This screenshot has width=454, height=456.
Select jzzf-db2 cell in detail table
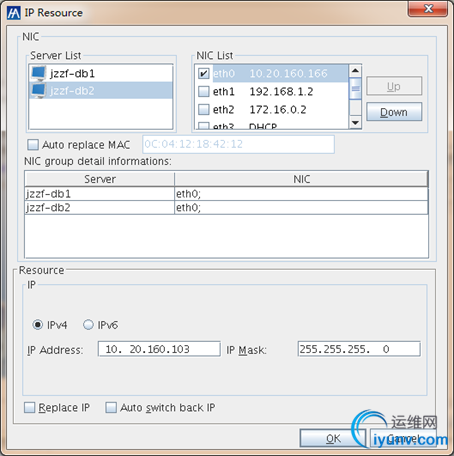(x=99, y=208)
